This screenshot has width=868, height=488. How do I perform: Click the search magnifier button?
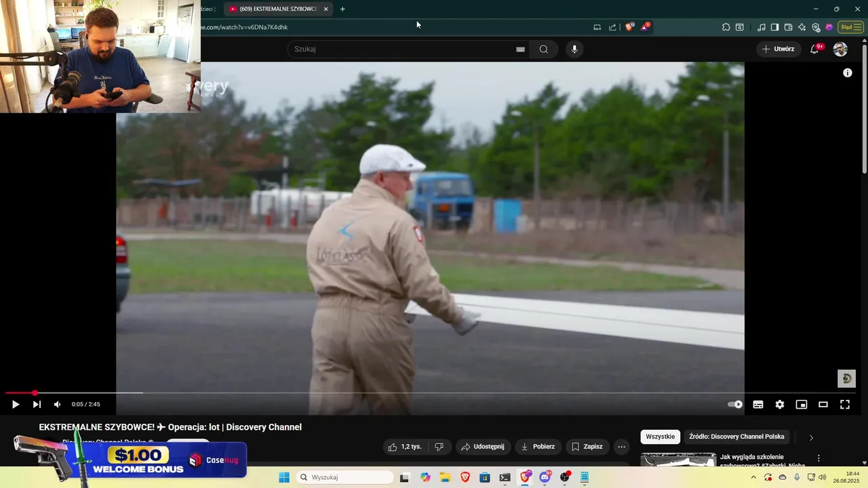[544, 49]
